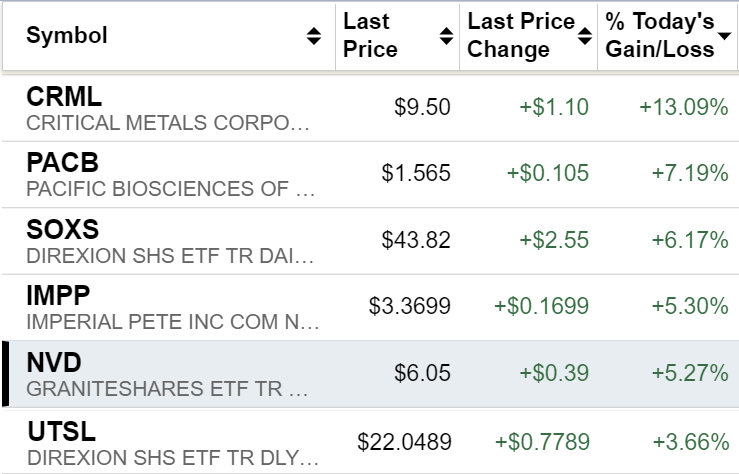Click the Last Price Change header text
This screenshot has width=739, height=474.
[521, 36]
